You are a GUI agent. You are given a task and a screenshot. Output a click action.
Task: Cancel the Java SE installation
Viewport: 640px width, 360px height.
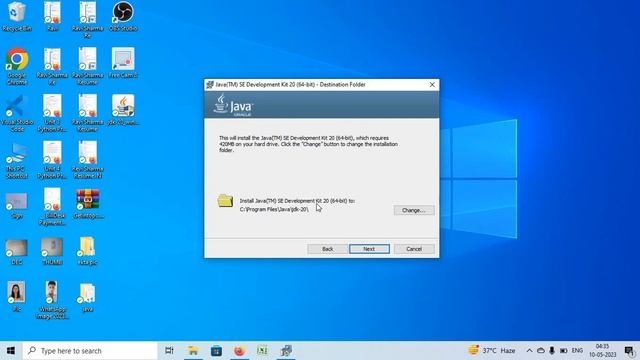[414, 249]
